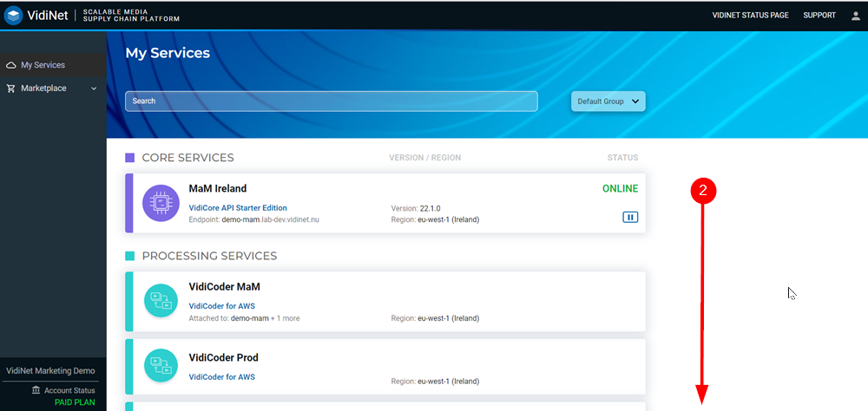Open the Default Group dropdown

(x=608, y=101)
